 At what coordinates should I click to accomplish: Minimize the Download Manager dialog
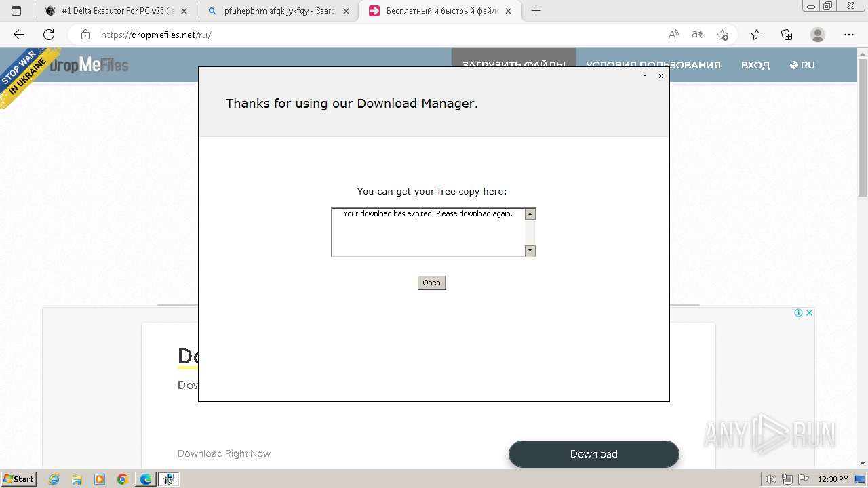pos(644,76)
